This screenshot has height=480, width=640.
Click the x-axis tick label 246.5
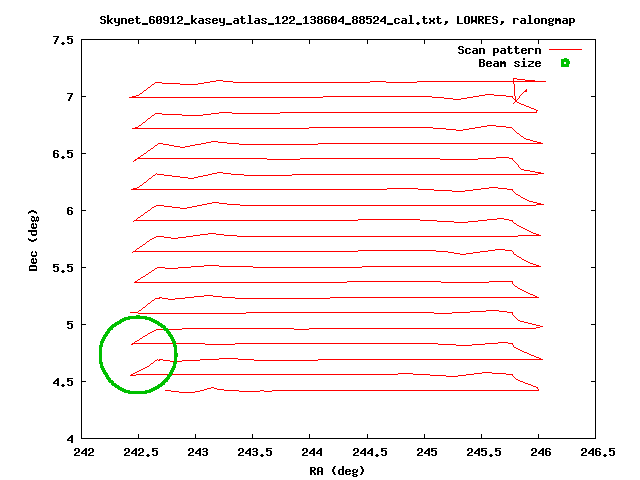(x=598, y=452)
